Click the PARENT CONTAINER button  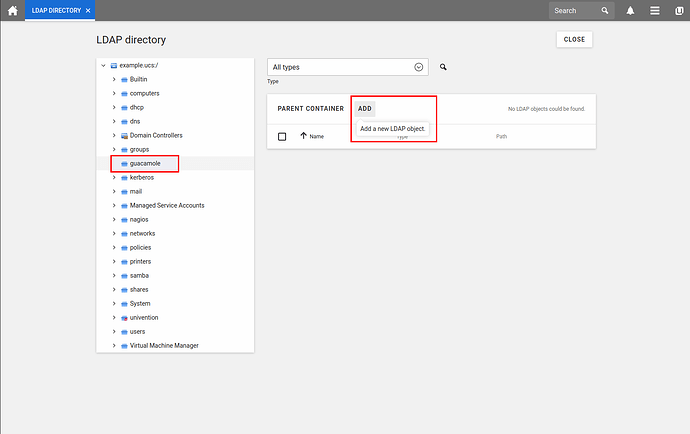[310, 108]
